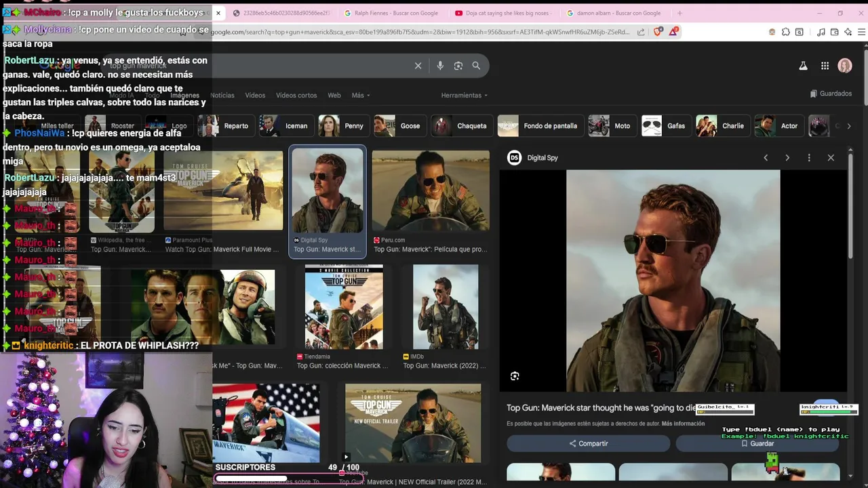Close the image preview panel
This screenshot has height=488, width=868.
point(831,158)
